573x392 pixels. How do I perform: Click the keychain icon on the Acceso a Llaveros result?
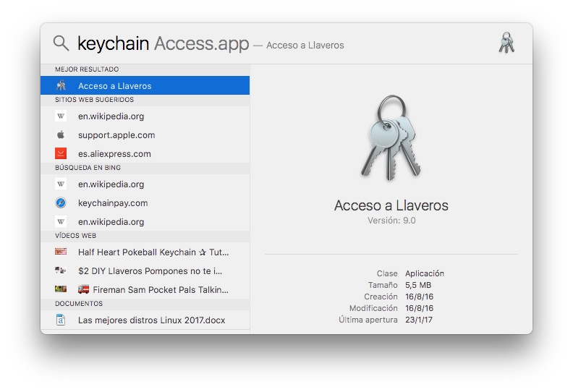[61, 85]
